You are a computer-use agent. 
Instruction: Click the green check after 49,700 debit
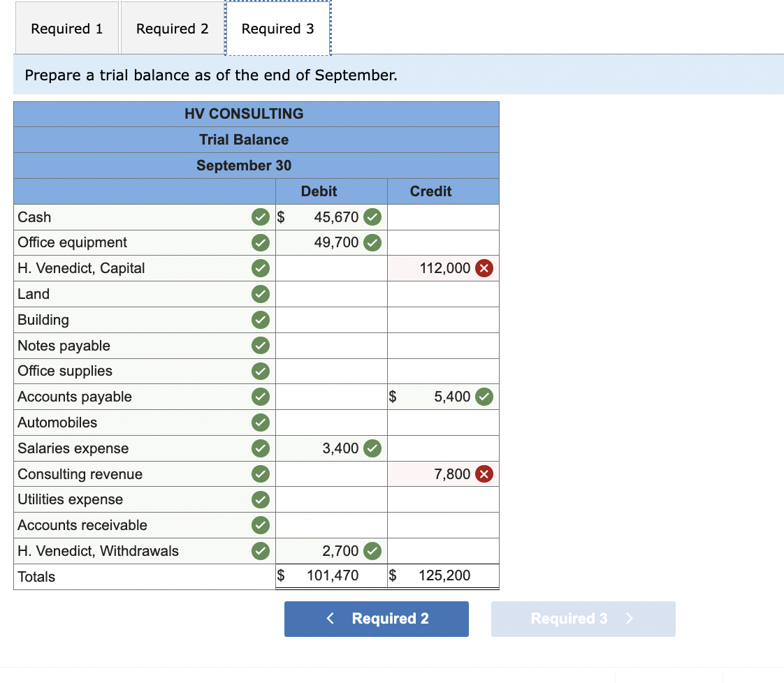[372, 243]
